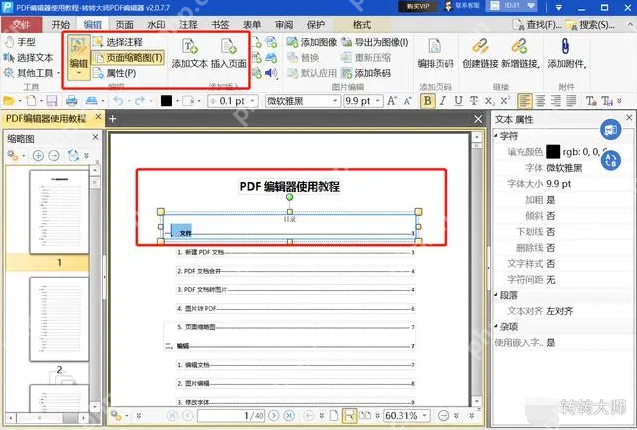Open the 文件 file menu
Image resolution: width=637 pixels, height=430 pixels.
21,25
